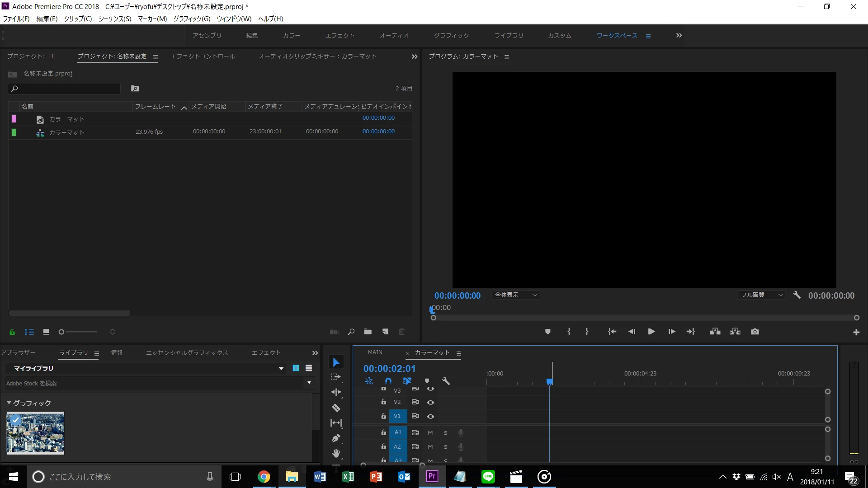Switch to the オーディオ workspace

(x=394, y=36)
